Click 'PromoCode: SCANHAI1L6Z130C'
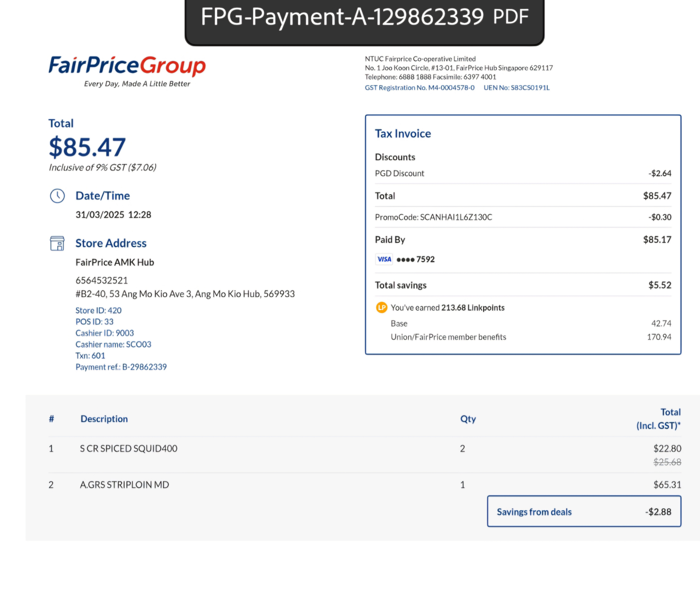700x606 pixels. 434,217
